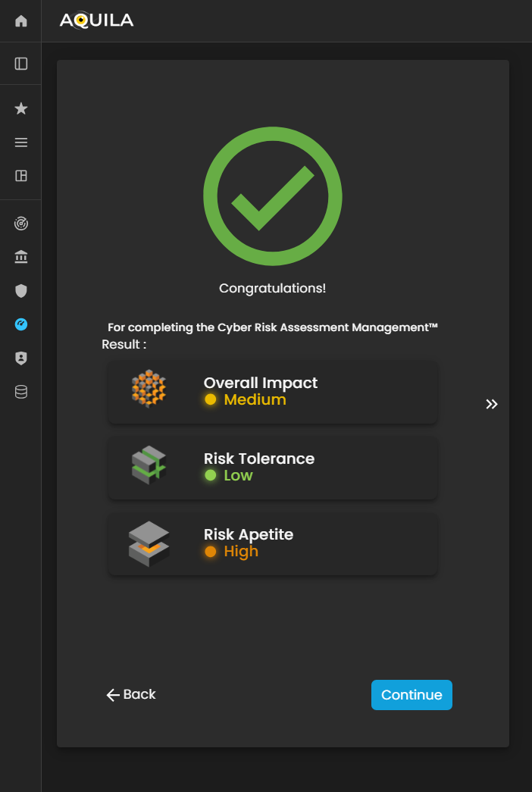Click the home icon in sidebar
532x792 pixels.
[x=21, y=21]
